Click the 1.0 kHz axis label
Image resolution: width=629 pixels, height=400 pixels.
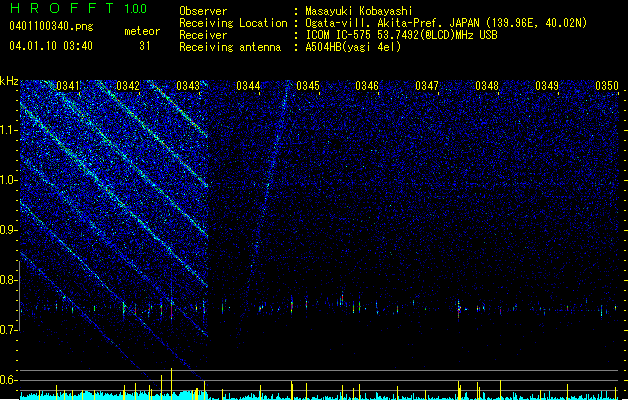(x=9, y=180)
